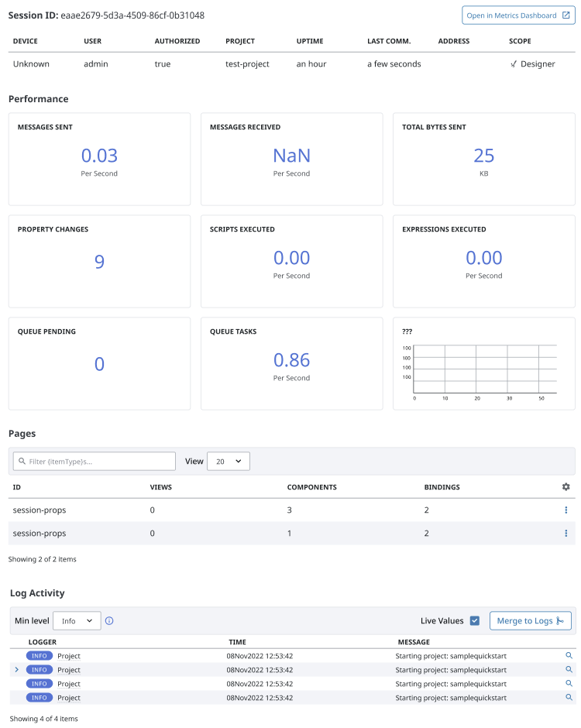
Task: Click the Designer scope label
Action: 538,64
